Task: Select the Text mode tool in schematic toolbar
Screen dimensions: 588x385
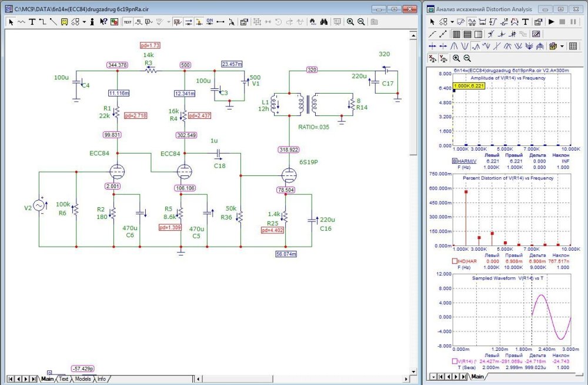Action: (32, 22)
